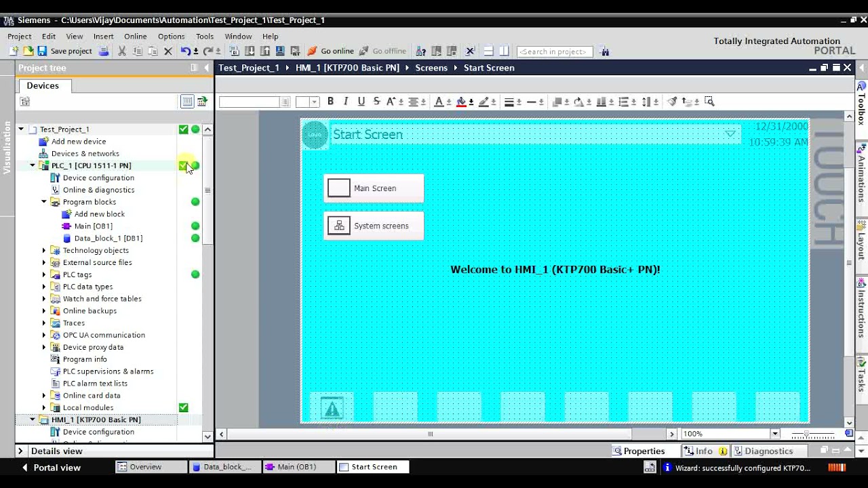
Task: Click the fill background color bucket
Action: (x=461, y=102)
